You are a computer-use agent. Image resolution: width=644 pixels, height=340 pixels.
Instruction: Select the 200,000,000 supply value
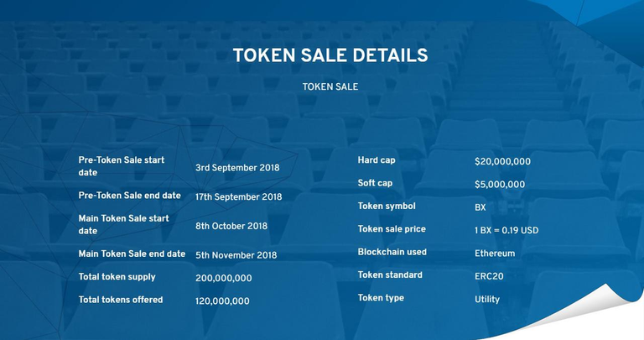(x=223, y=279)
